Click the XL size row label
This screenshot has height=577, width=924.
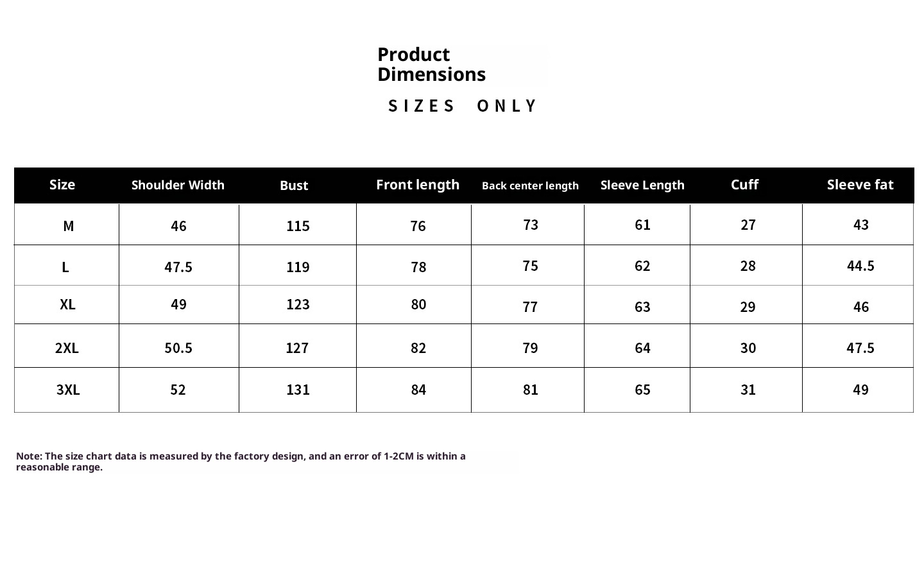coord(67,304)
